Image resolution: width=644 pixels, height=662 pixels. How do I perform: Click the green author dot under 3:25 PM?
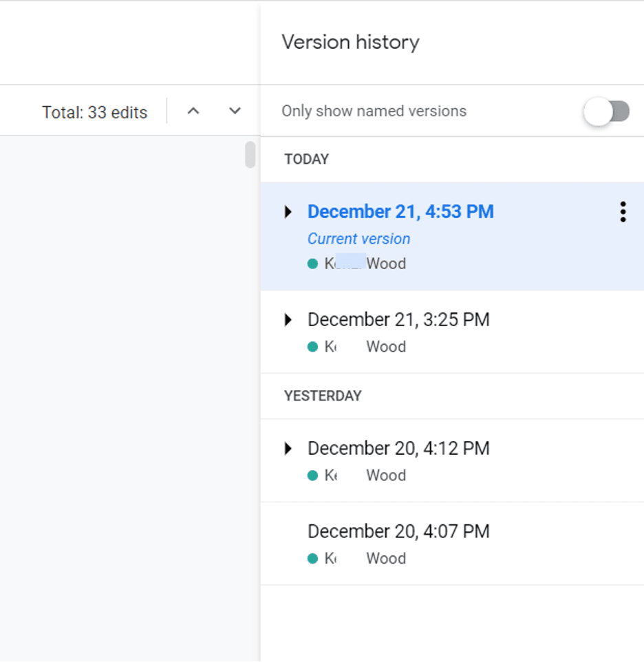(313, 347)
